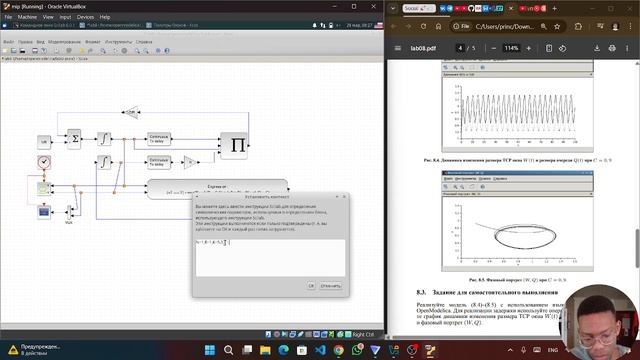Zoom out the PDF
The image size is (640, 360).
click(x=493, y=48)
